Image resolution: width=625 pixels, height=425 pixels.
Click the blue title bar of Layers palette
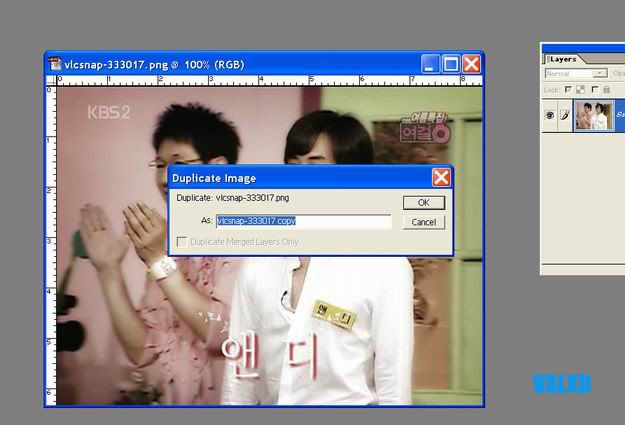click(x=584, y=48)
